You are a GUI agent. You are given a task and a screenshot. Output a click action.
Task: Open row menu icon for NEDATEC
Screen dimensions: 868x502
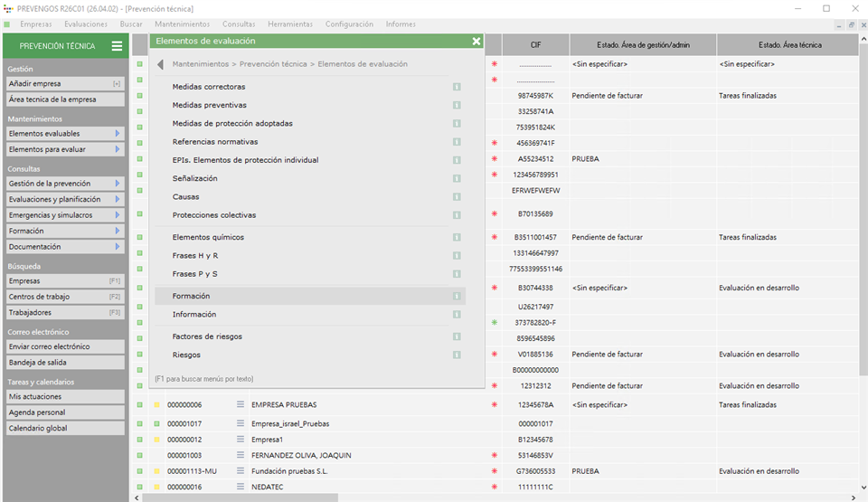click(241, 488)
